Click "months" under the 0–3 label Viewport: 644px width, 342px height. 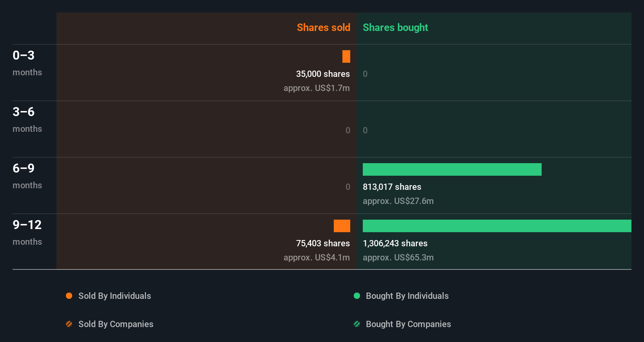click(27, 73)
